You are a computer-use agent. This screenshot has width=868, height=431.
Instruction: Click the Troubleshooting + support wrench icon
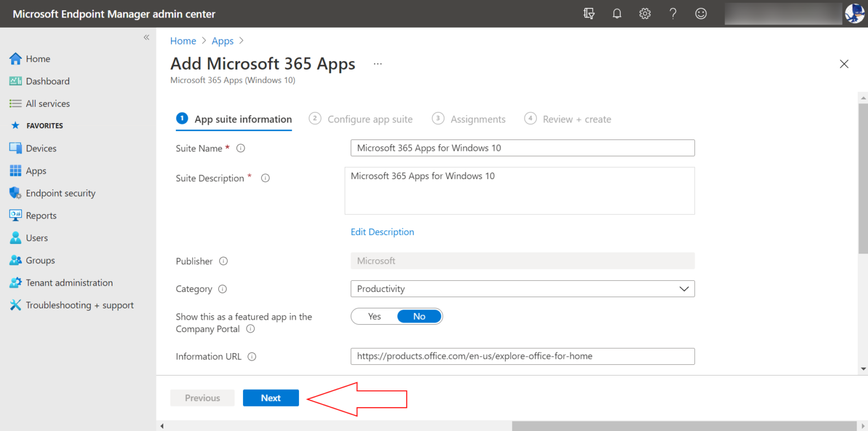(x=15, y=305)
